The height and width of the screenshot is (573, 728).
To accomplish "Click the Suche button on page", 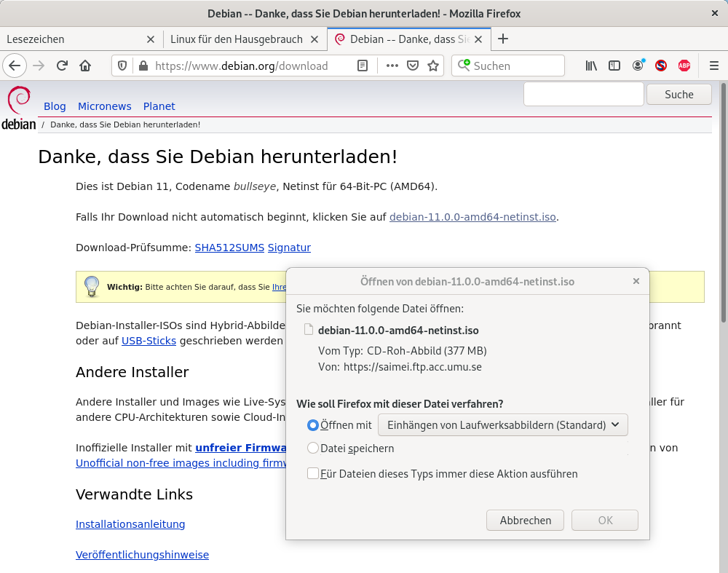I will coord(678,94).
